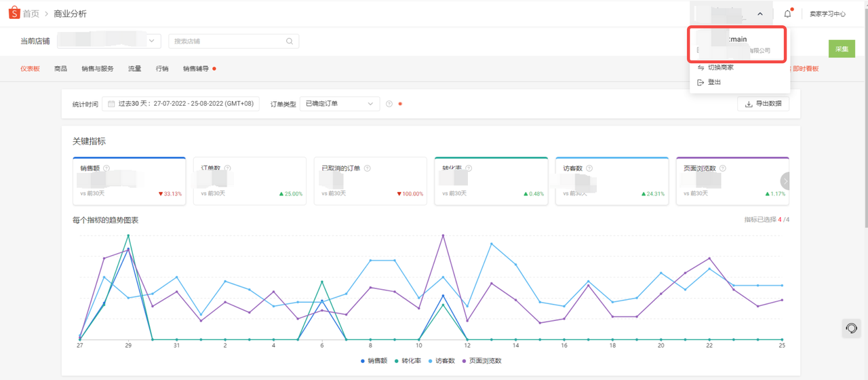Image resolution: width=868 pixels, height=380 pixels.
Task: Click the Shopee logo icon
Action: (14, 14)
